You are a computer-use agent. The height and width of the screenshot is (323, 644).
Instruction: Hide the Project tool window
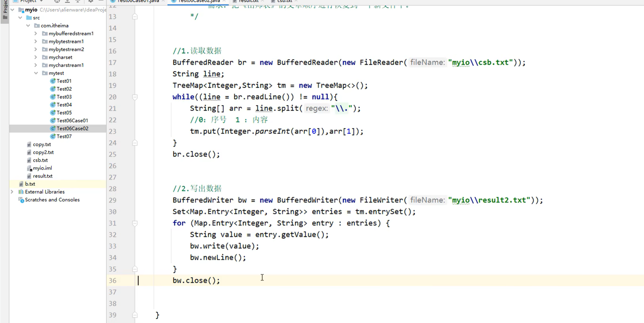point(101,1)
